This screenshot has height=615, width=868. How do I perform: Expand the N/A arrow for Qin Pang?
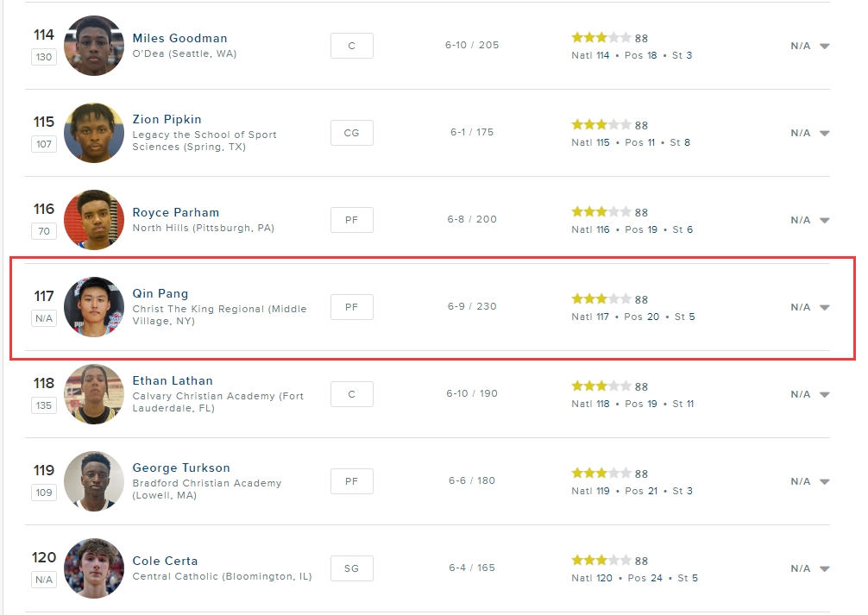pyautogui.click(x=824, y=307)
